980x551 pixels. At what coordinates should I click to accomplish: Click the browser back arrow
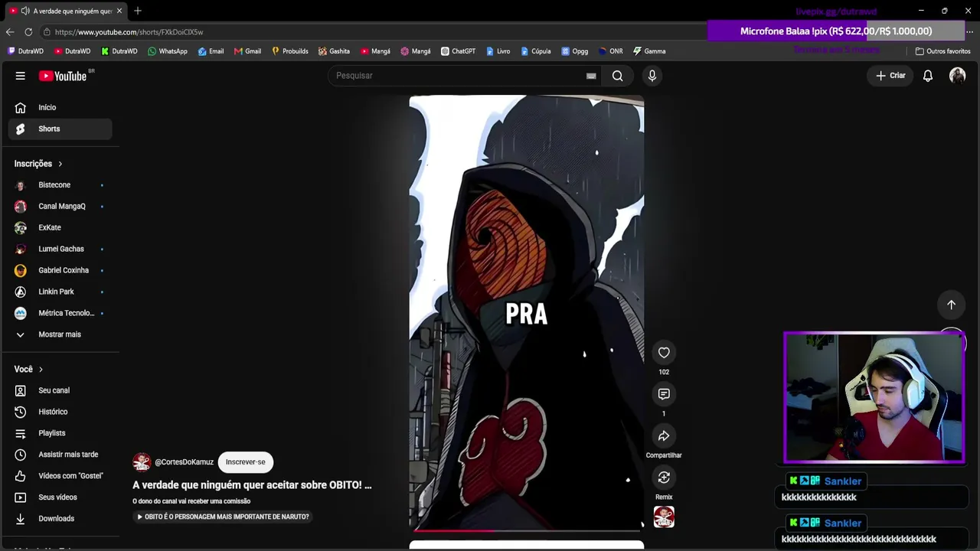point(9,32)
